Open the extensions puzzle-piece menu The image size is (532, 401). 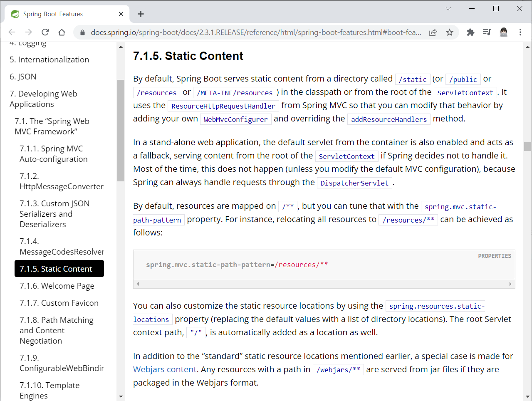pos(470,32)
